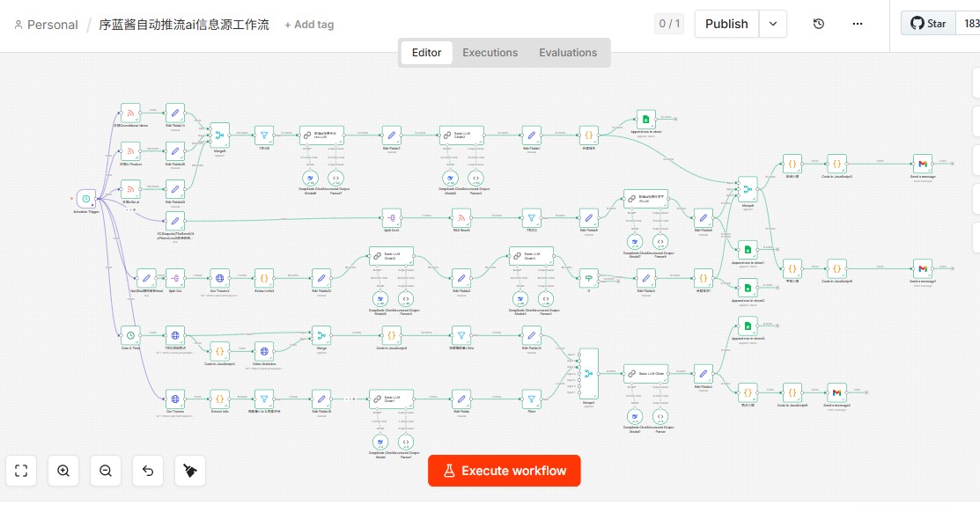980x505 pixels.
Task: Click the Add tag link
Action: [x=309, y=25]
